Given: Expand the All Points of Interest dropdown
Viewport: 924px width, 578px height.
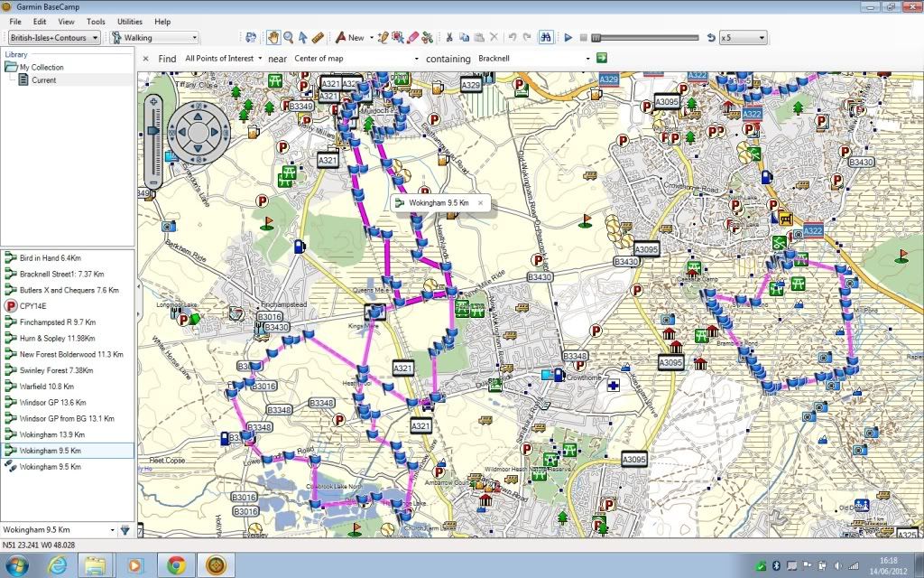Looking at the screenshot, I should [223, 59].
